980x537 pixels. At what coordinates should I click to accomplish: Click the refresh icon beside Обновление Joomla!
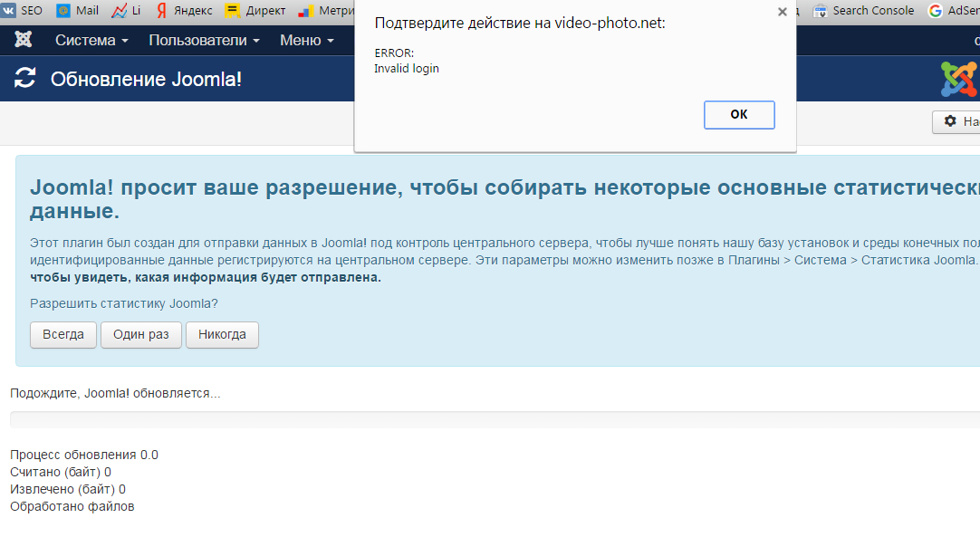25,79
